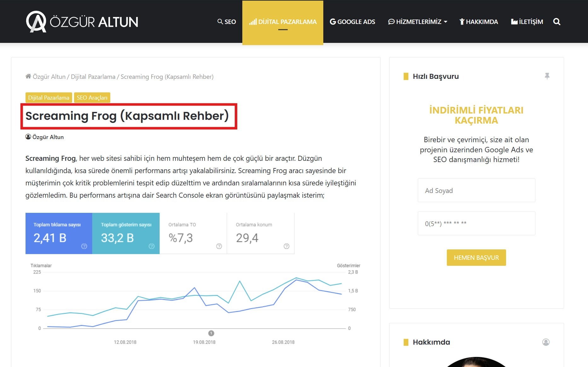Click help icon on Toplam tıklama card
Screen dimensions: 588x367
coord(84,246)
